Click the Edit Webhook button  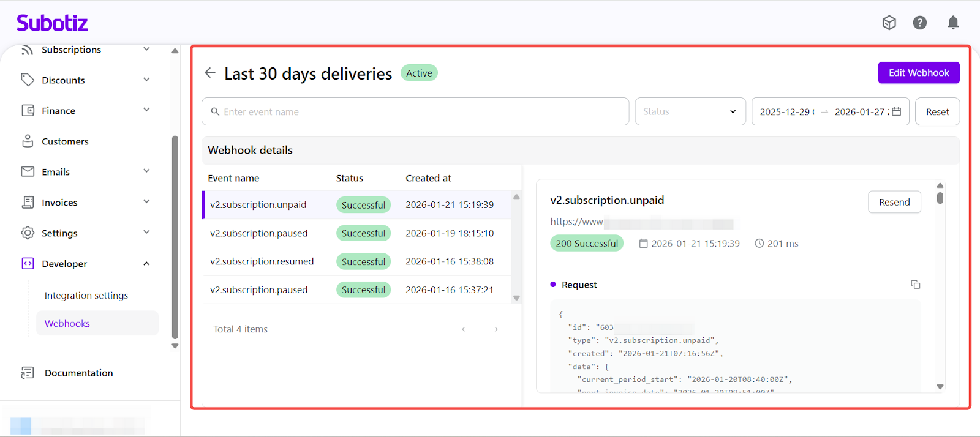tap(918, 72)
